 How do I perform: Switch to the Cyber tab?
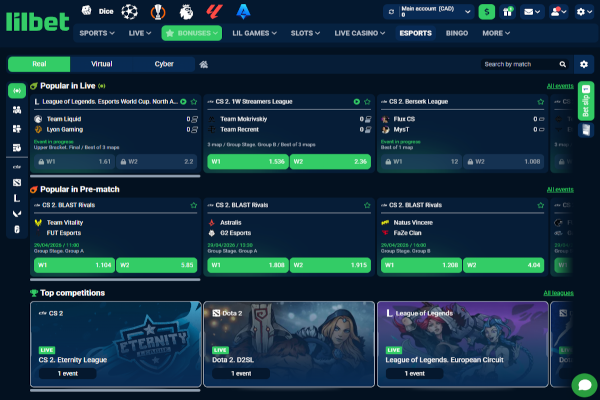click(x=164, y=64)
